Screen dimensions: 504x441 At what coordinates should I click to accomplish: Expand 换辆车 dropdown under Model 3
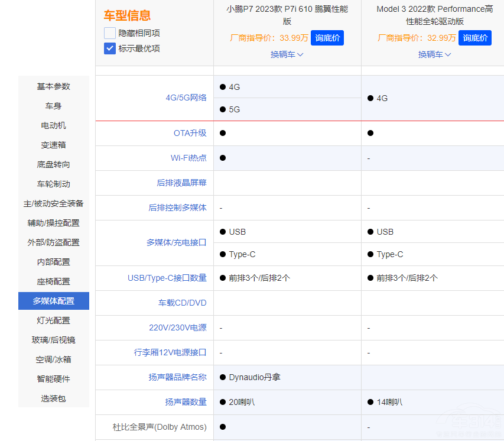point(435,54)
